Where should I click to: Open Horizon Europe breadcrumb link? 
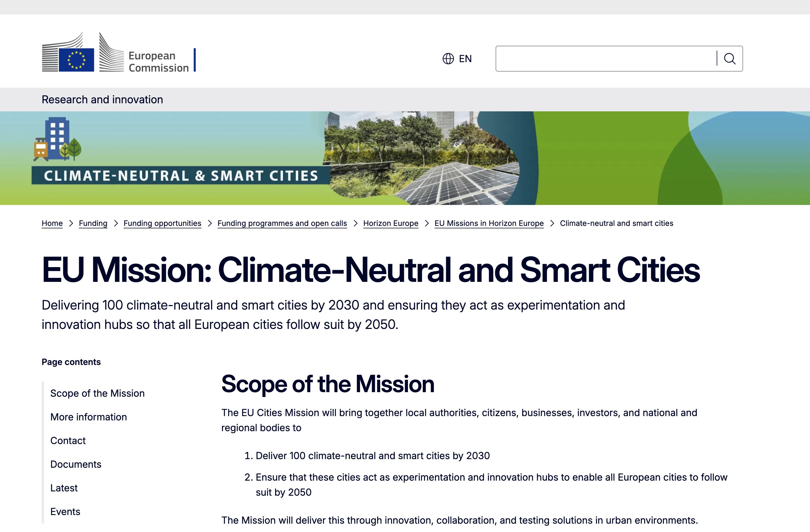(x=391, y=223)
